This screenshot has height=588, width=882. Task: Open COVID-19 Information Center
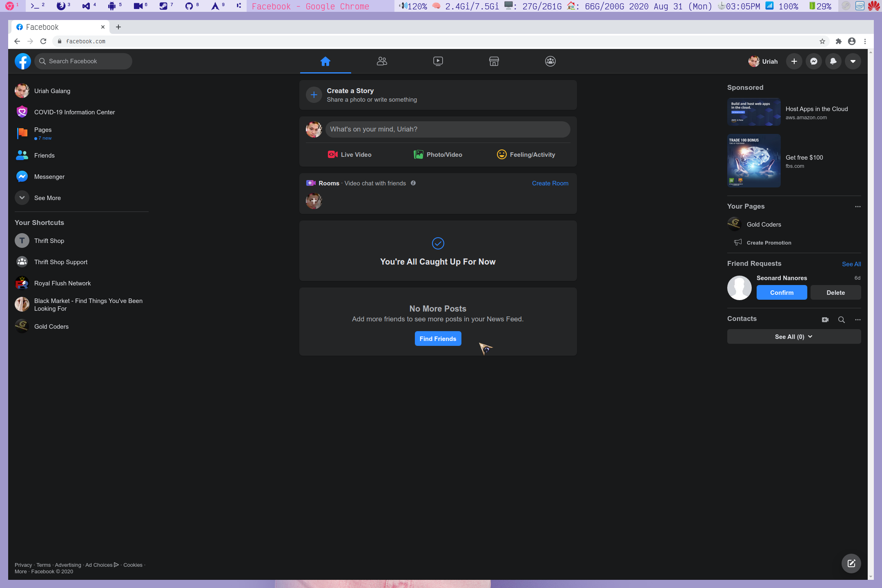pos(82,112)
